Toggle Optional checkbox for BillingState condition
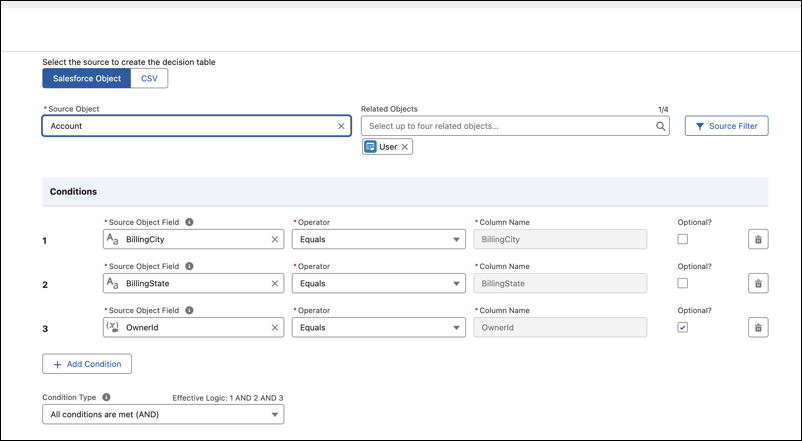Screen dimensions: 802x441 tap(682, 283)
